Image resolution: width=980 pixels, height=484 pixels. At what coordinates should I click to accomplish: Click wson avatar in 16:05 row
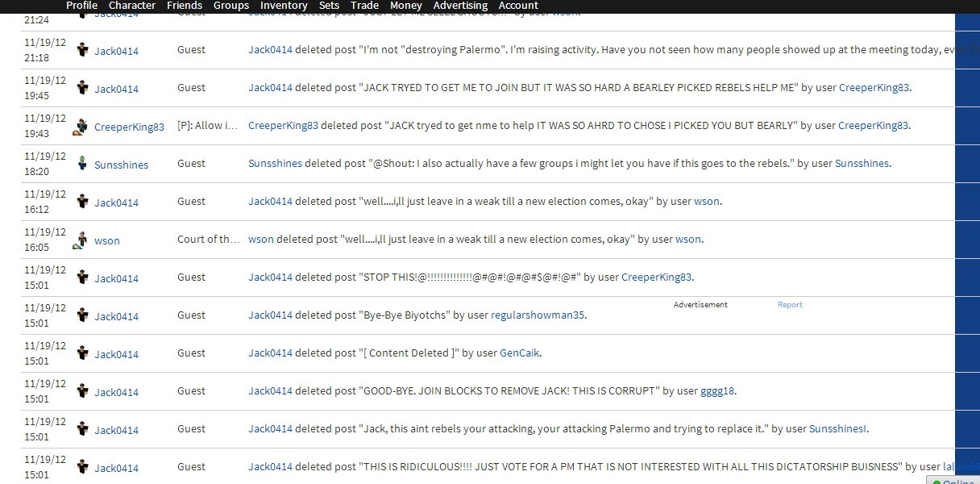(x=81, y=240)
